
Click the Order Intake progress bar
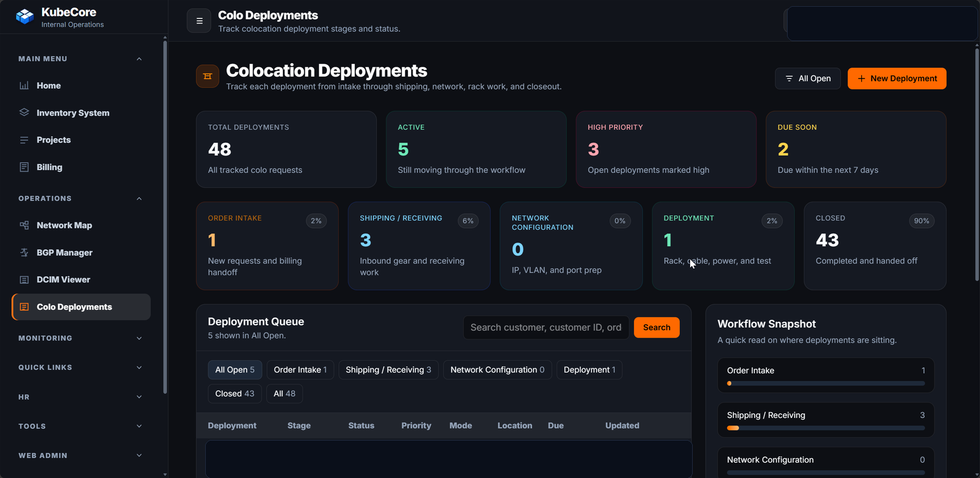826,384
